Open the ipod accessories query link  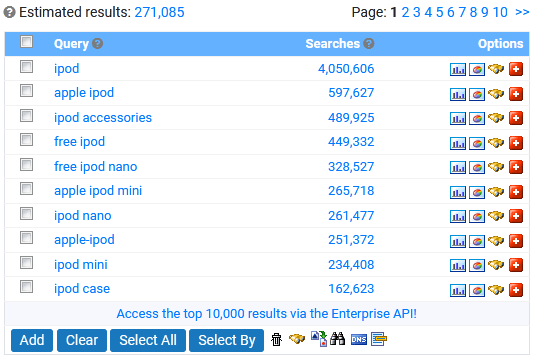tap(103, 118)
